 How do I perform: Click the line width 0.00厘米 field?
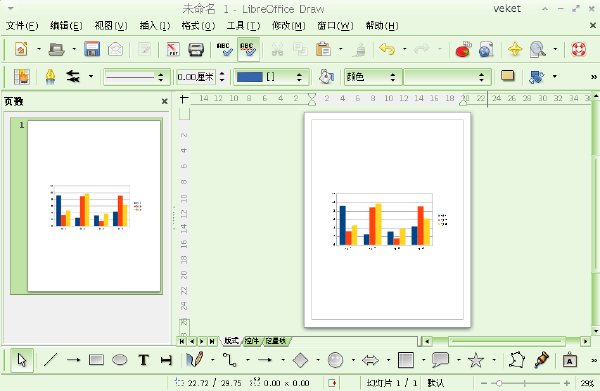196,77
